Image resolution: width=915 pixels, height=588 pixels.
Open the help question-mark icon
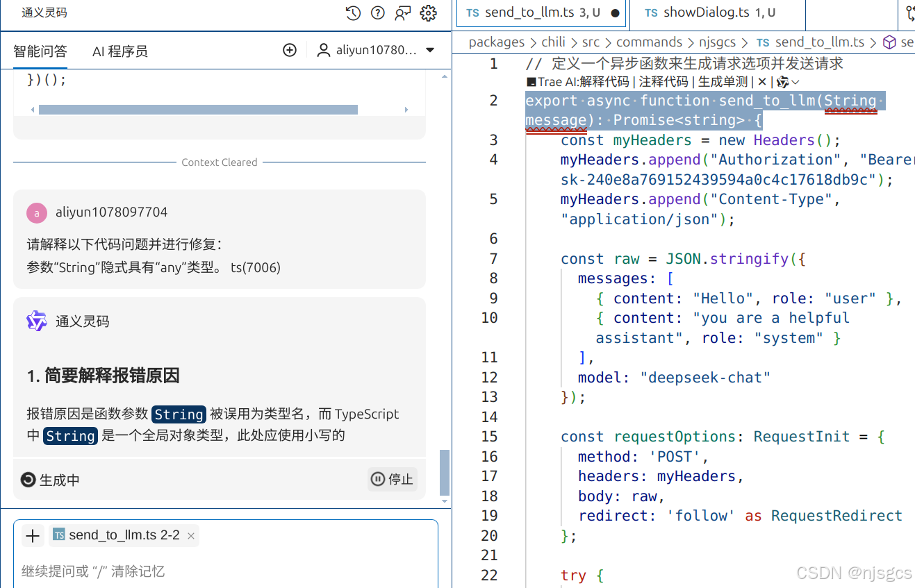click(378, 13)
